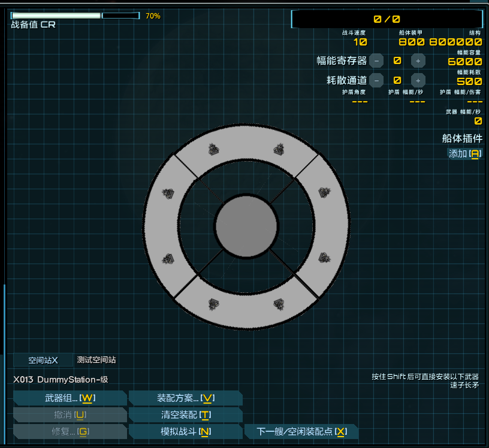Open the 装配方案 menu
The height and width of the screenshot is (448, 489).
pyautogui.click(x=186, y=398)
